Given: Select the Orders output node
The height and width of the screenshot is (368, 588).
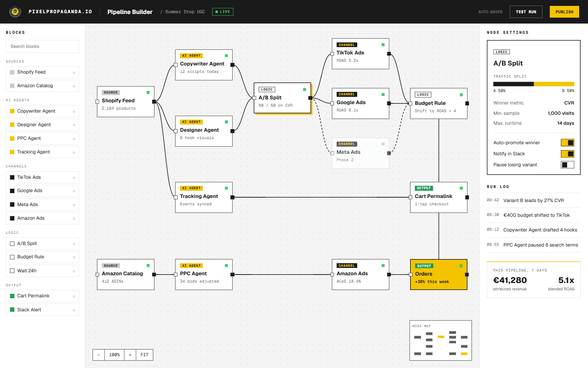Looking at the screenshot, I should click(x=439, y=275).
